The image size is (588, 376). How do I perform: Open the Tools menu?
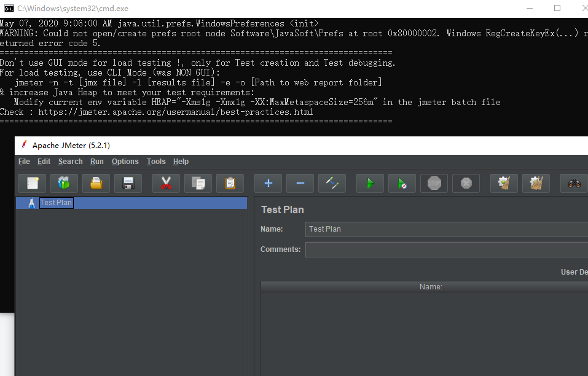156,162
